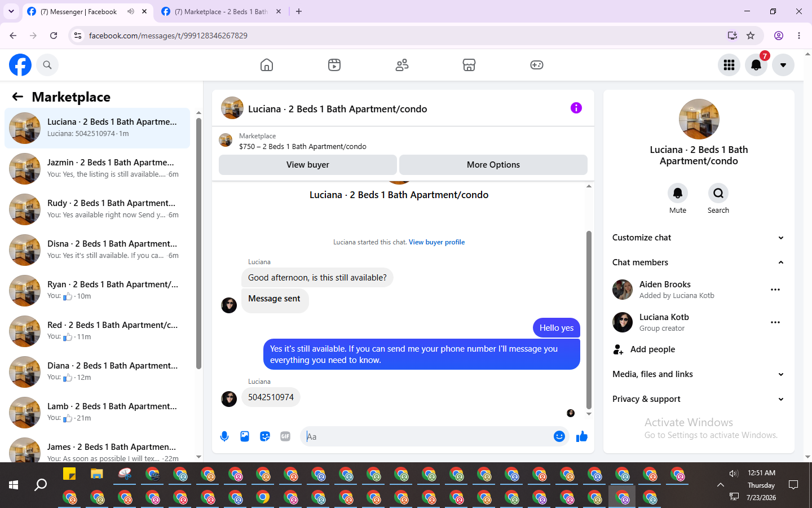Open the Facebook menu grid icon

tap(729, 65)
